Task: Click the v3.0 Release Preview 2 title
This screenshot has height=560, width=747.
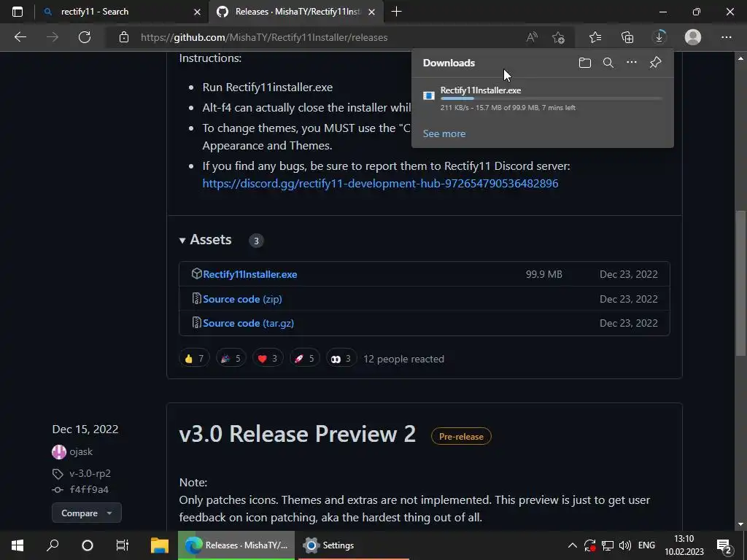Action: [x=298, y=434]
